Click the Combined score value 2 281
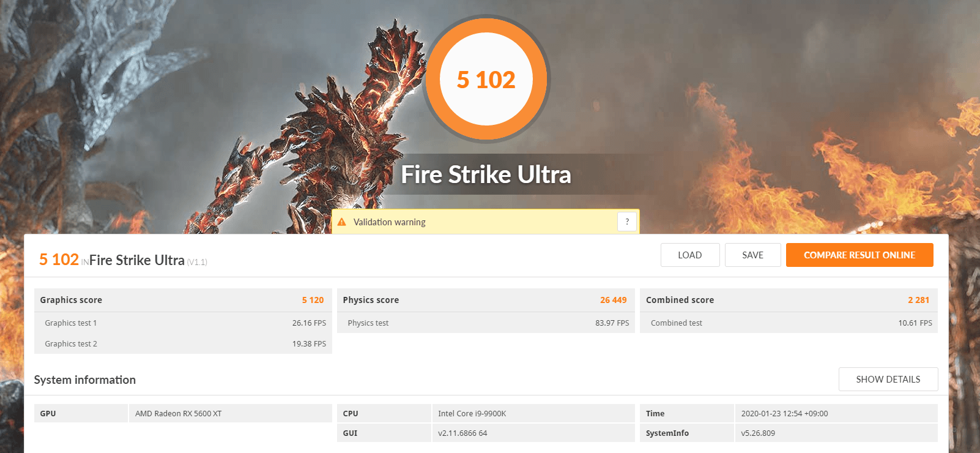Viewport: 980px width, 453px height. [918, 300]
